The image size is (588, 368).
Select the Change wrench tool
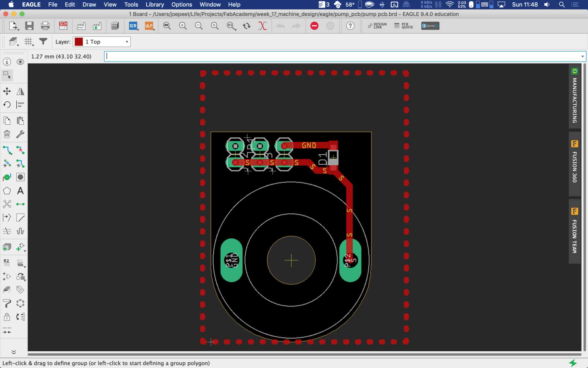20,134
